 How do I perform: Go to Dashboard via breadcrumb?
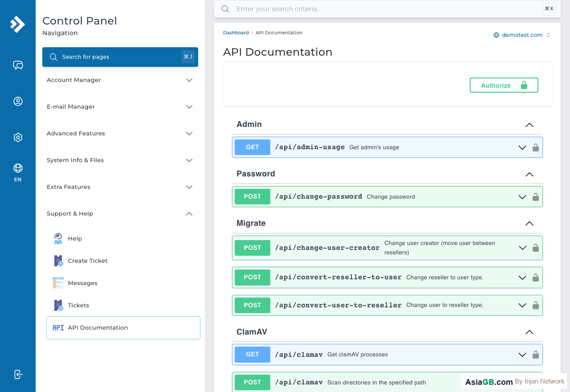(236, 33)
